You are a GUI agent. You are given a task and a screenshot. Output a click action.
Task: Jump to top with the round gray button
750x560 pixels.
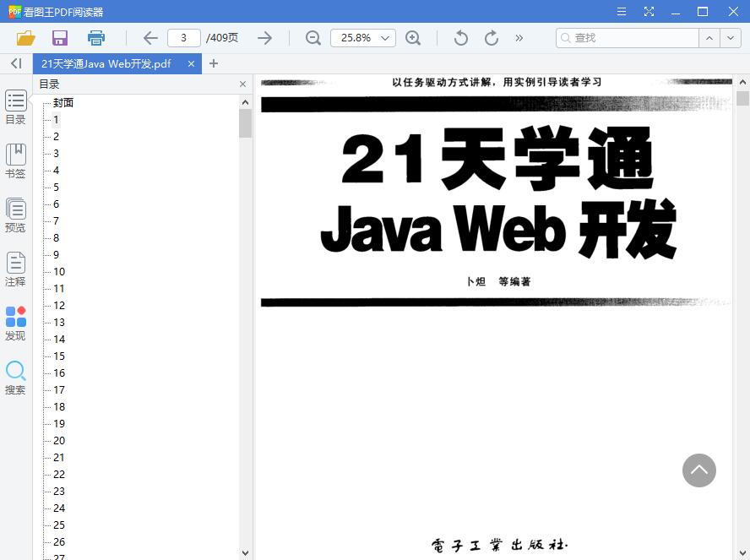[698, 470]
